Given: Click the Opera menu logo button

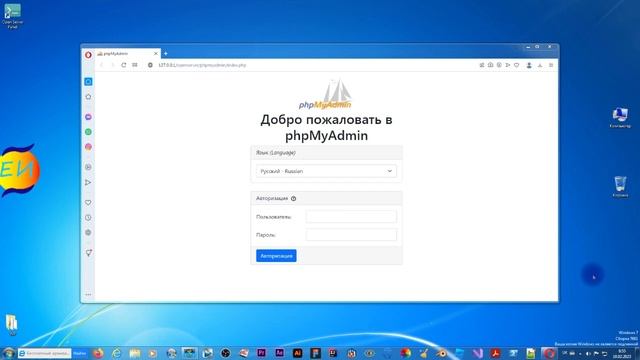Looking at the screenshot, I should pyautogui.click(x=88, y=54).
